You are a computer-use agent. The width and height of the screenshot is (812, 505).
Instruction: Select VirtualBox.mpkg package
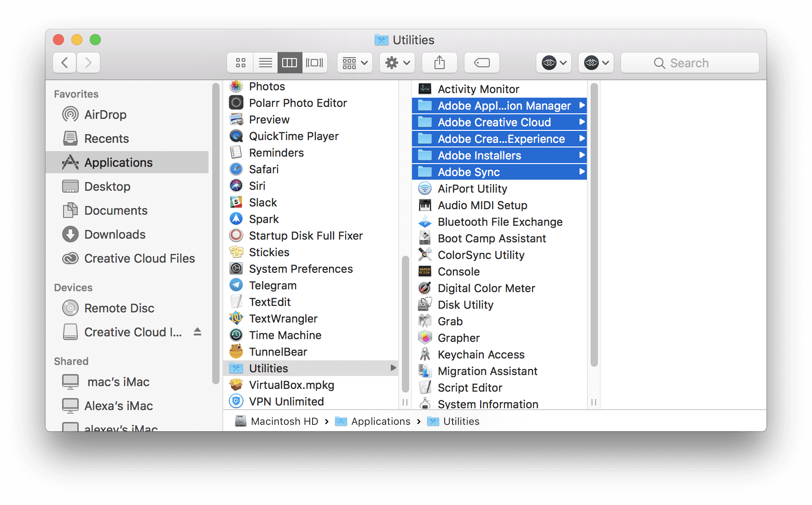click(x=311, y=385)
